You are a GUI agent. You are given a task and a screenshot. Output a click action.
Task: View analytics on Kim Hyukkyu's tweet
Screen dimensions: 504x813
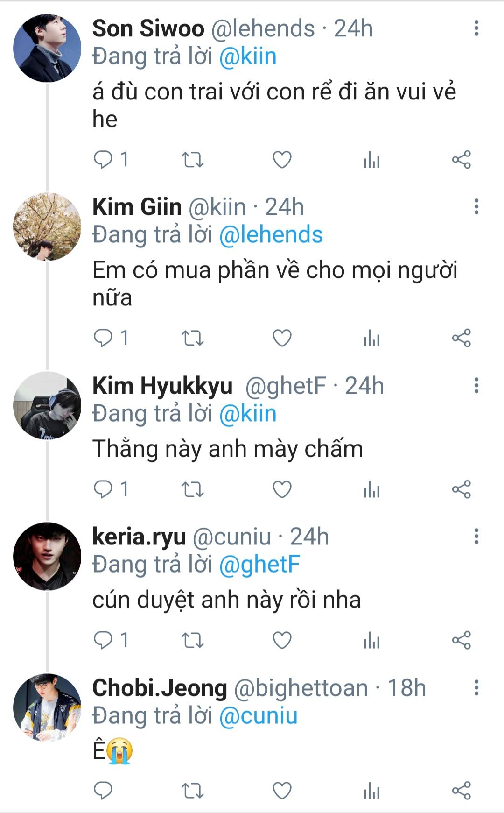pyautogui.click(x=371, y=489)
